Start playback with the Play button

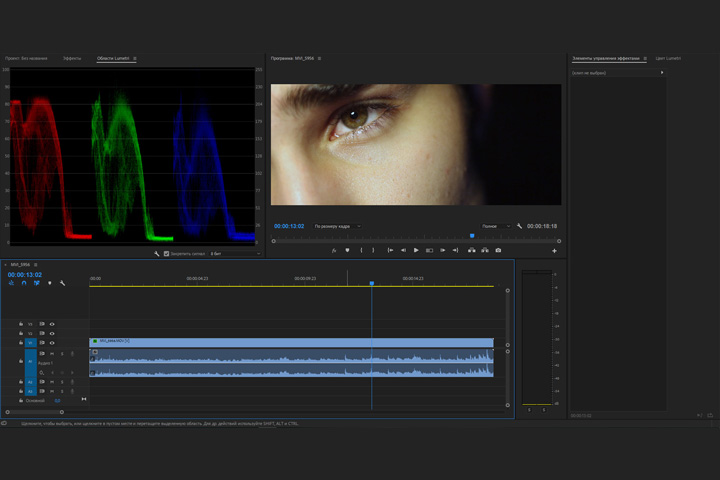tap(416, 250)
